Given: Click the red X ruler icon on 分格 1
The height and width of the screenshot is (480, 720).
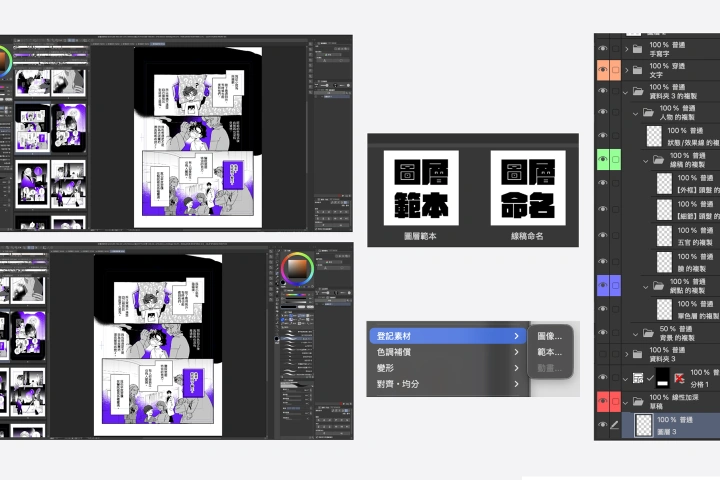Looking at the screenshot, I should point(679,378).
